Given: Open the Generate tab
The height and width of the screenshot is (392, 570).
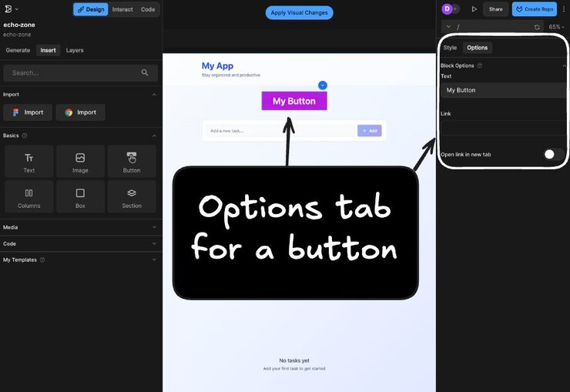Looking at the screenshot, I should pyautogui.click(x=18, y=50).
